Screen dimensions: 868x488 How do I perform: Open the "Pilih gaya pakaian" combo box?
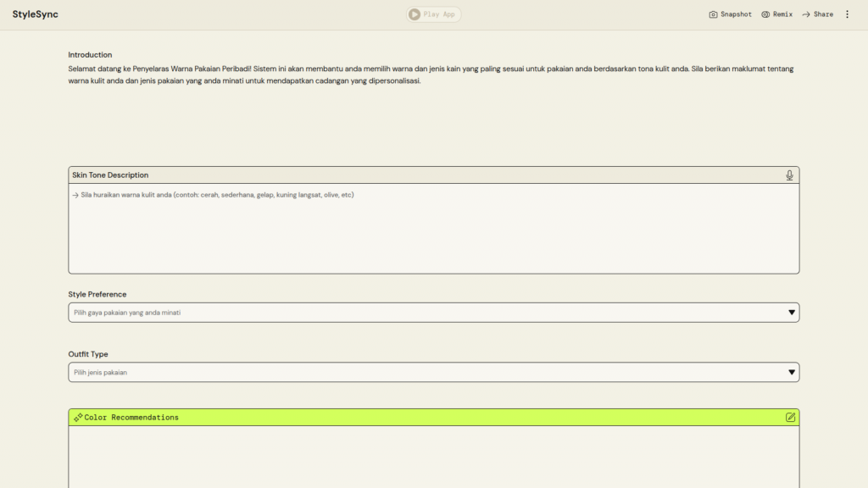[x=424, y=313]
